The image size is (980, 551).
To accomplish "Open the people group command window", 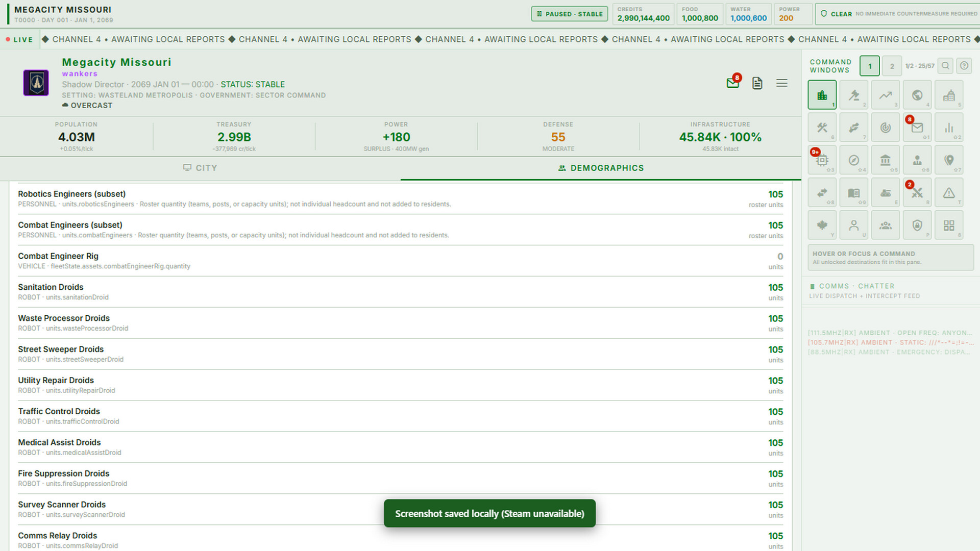I will pos(885,226).
